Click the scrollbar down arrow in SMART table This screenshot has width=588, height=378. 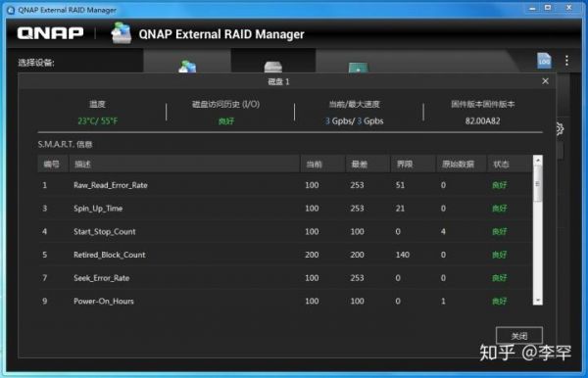538,301
